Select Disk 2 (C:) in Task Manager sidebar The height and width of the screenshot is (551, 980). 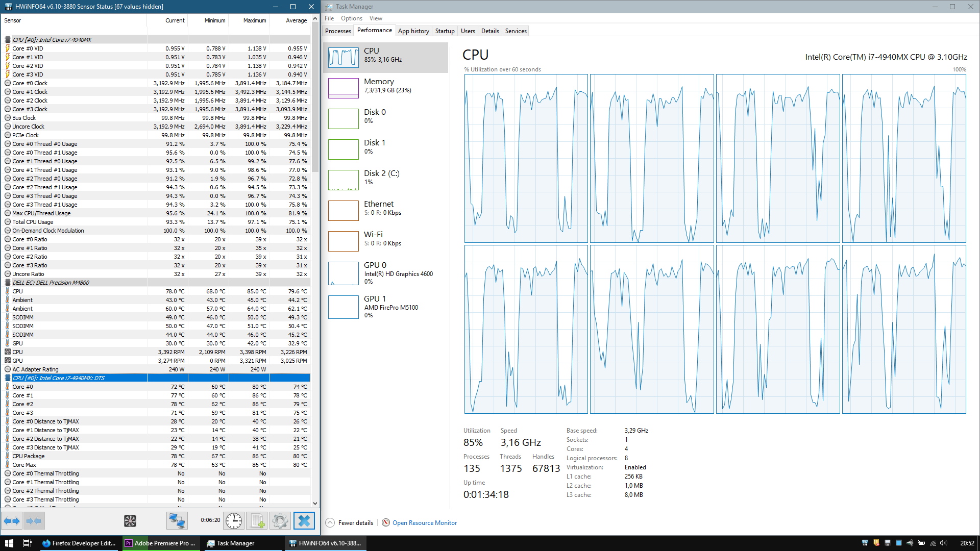tap(386, 180)
